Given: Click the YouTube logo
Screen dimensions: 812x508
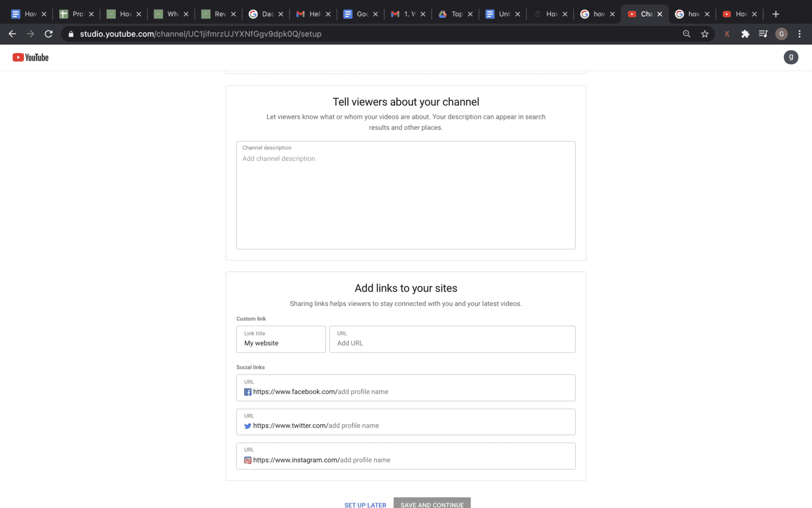Looking at the screenshot, I should click(30, 57).
